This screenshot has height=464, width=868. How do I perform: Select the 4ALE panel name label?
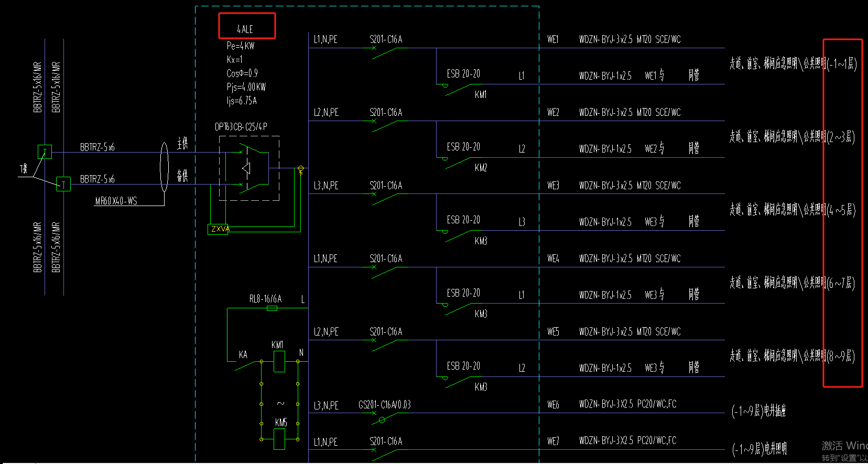click(x=245, y=29)
